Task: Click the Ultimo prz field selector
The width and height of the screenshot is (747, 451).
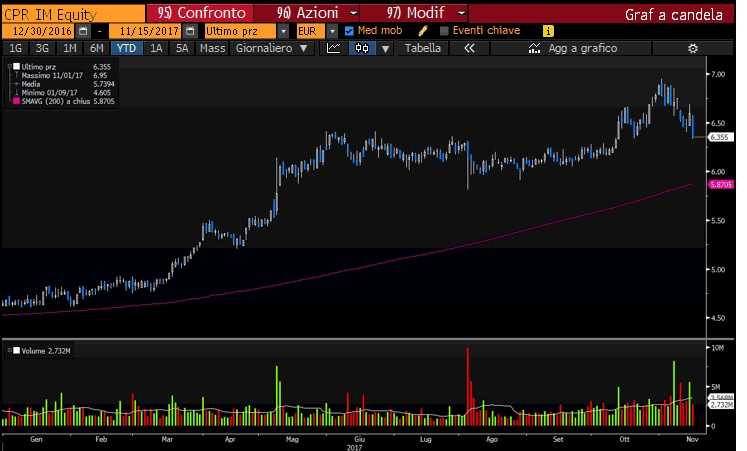Action: coord(240,31)
